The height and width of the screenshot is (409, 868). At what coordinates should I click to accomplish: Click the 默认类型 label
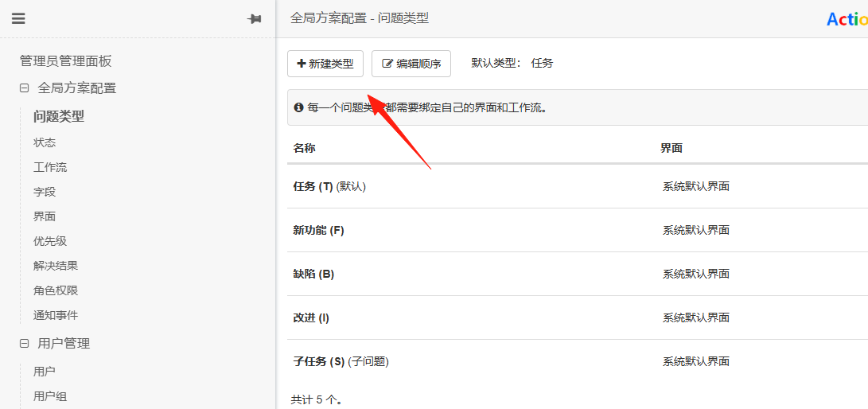[496, 63]
